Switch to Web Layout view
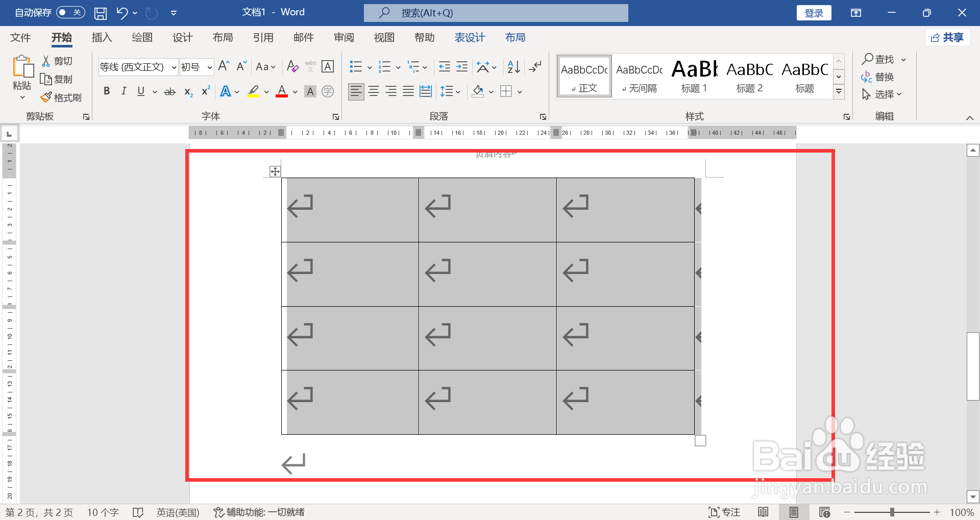The height and width of the screenshot is (520, 980). tap(824, 512)
